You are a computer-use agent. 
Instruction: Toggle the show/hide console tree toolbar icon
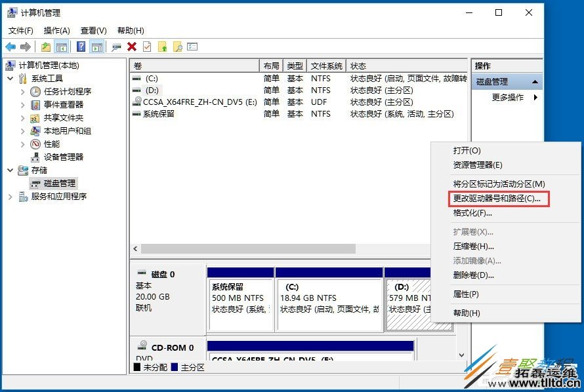[61, 47]
